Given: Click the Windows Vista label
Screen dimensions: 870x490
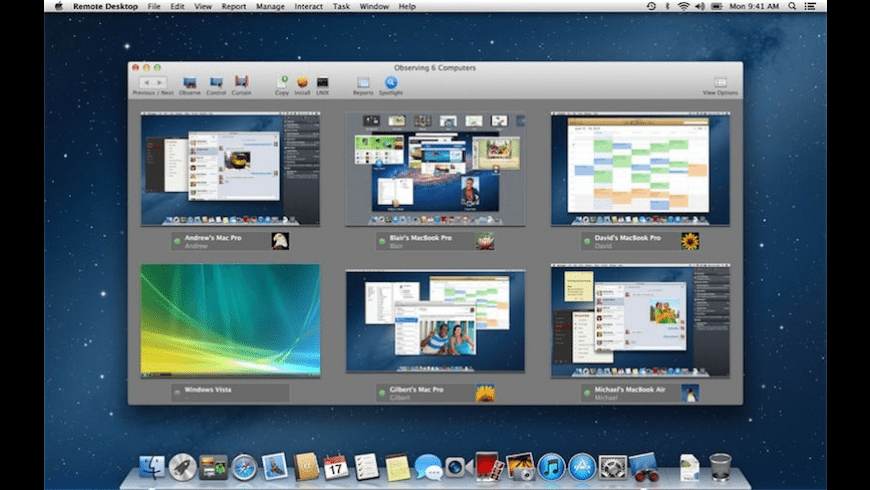Looking at the screenshot, I should [x=208, y=390].
